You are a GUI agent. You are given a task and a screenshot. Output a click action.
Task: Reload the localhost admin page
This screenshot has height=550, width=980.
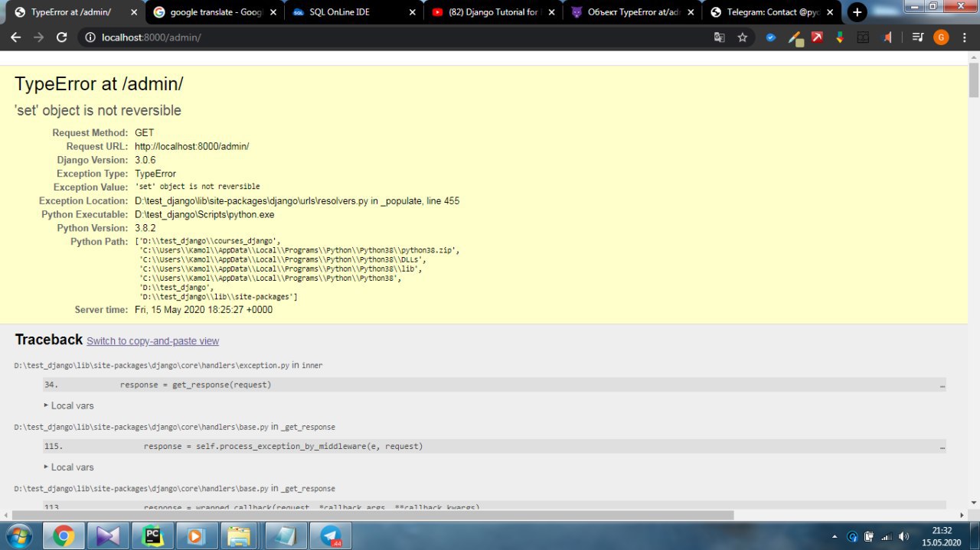pyautogui.click(x=62, y=37)
